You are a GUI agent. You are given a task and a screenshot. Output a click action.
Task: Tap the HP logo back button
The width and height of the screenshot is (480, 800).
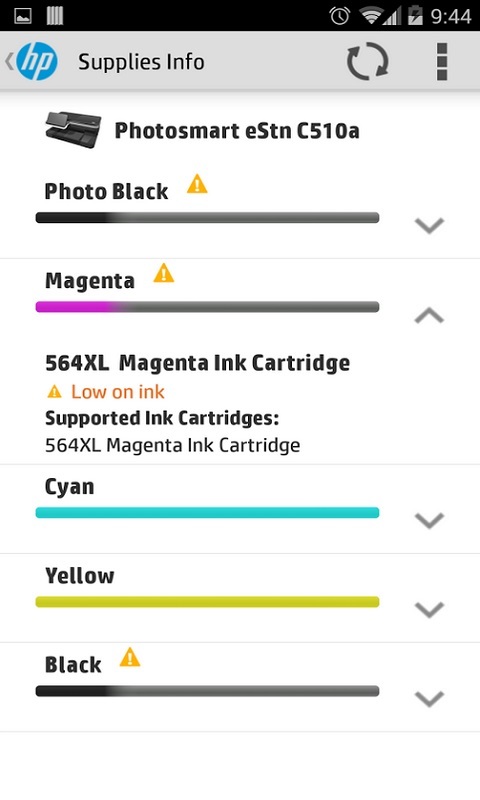(x=32, y=61)
